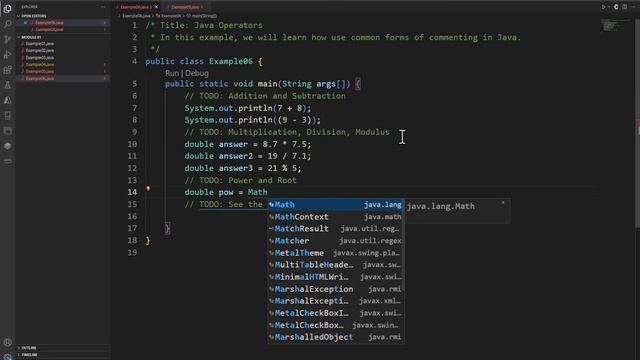
Task: Click the Split Editor icon
Action: pos(624,7)
